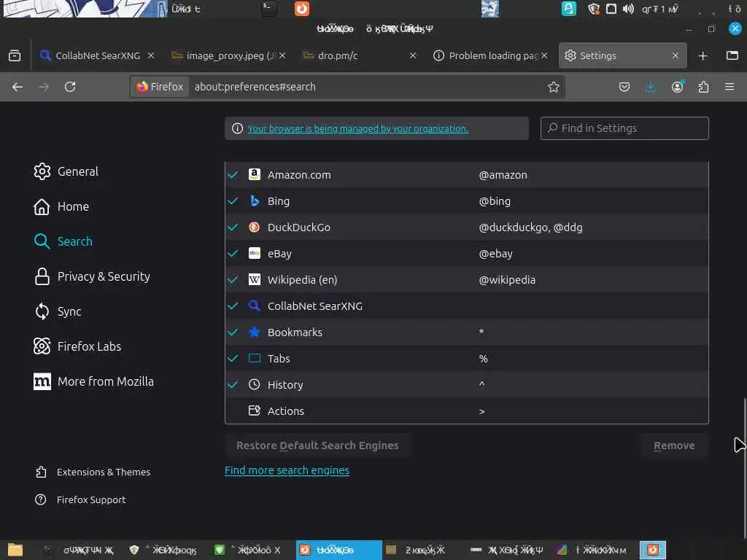The height and width of the screenshot is (560, 747).
Task: Open the Extensions puzzle icon
Action: 703,87
